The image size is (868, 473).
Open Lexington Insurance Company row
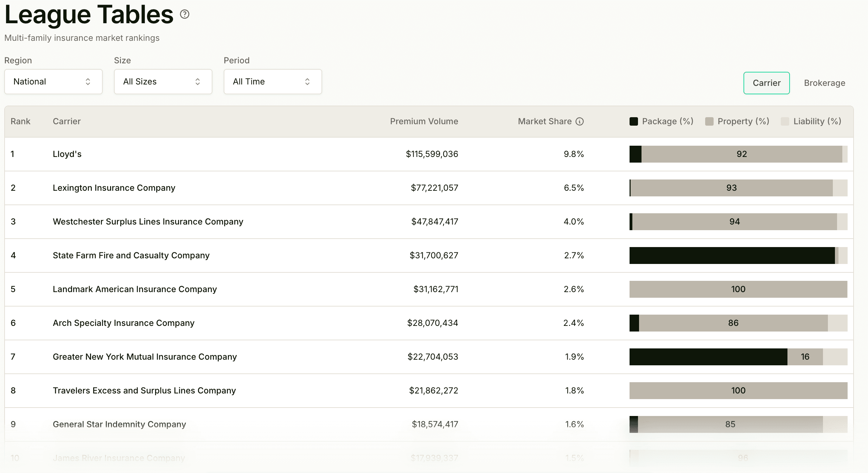pyautogui.click(x=429, y=188)
